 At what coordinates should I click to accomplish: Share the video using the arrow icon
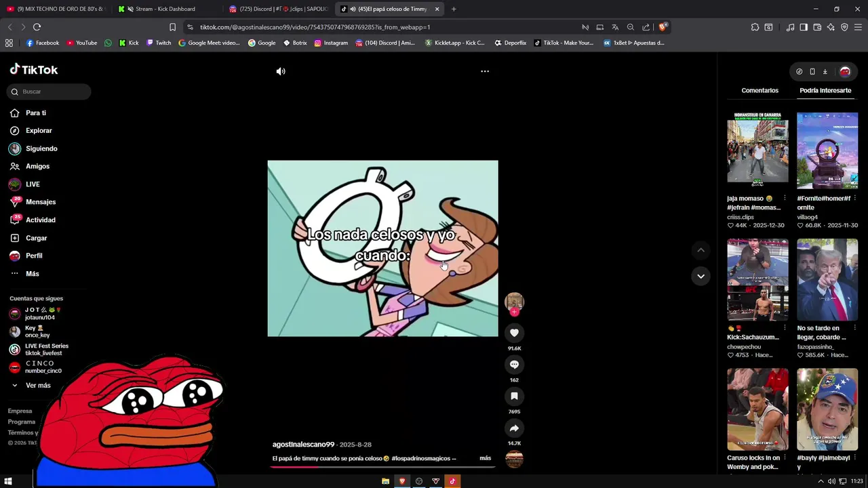tap(514, 428)
